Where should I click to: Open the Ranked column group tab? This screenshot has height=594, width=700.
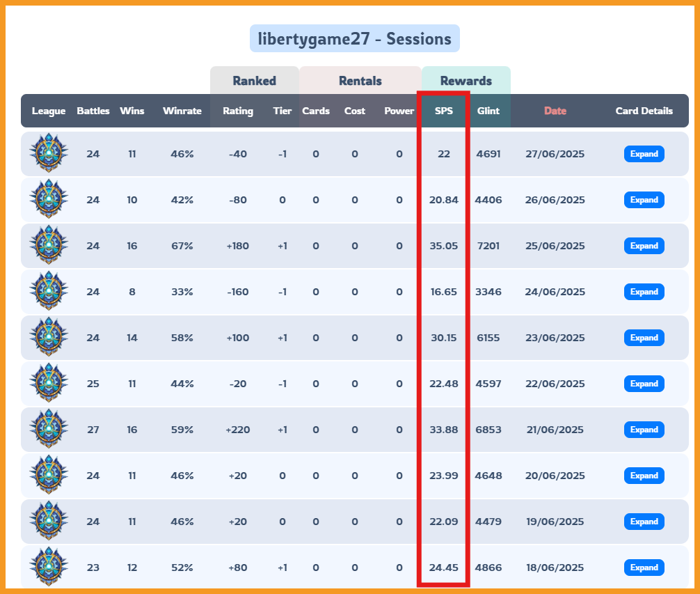tap(255, 80)
